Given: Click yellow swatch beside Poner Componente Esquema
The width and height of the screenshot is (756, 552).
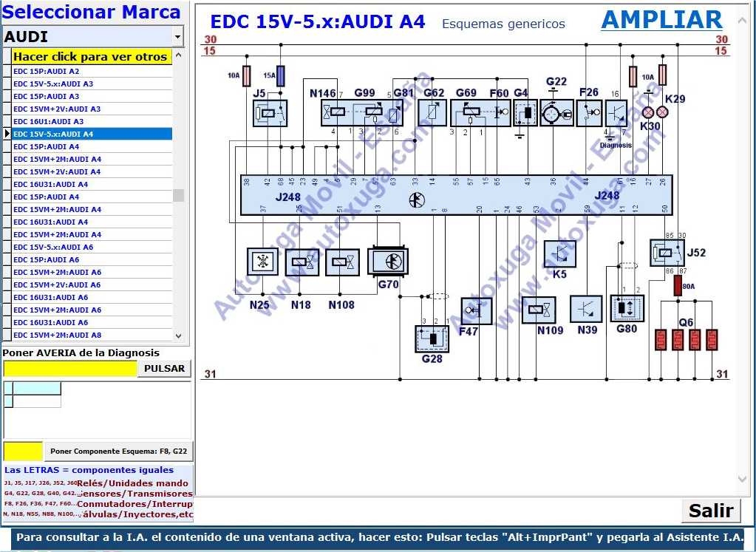Looking at the screenshot, I should click(x=23, y=451).
